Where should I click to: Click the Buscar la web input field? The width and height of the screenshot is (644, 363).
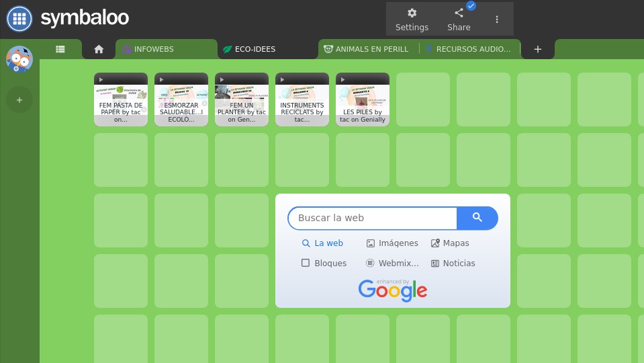coord(373,218)
